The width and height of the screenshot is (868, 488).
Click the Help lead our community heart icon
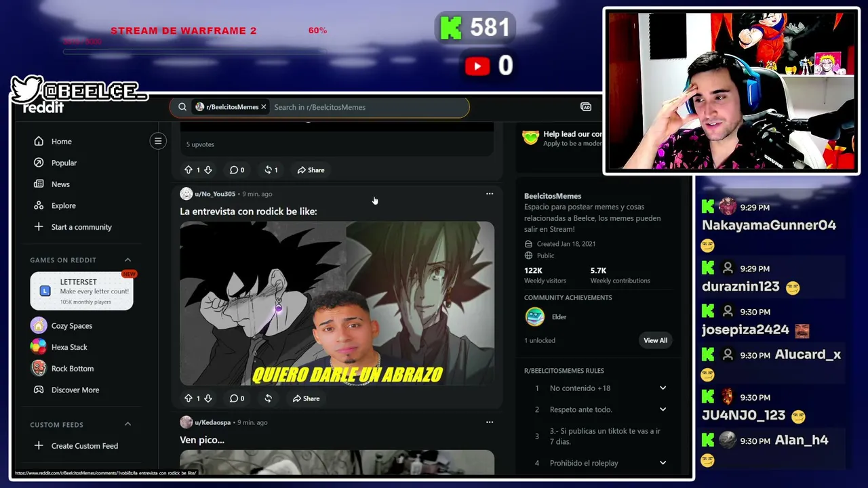(530, 138)
